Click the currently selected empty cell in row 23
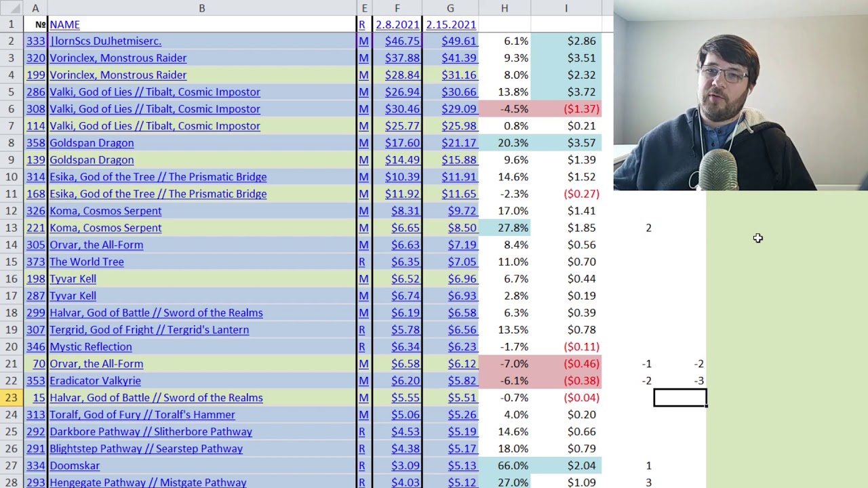 point(680,398)
